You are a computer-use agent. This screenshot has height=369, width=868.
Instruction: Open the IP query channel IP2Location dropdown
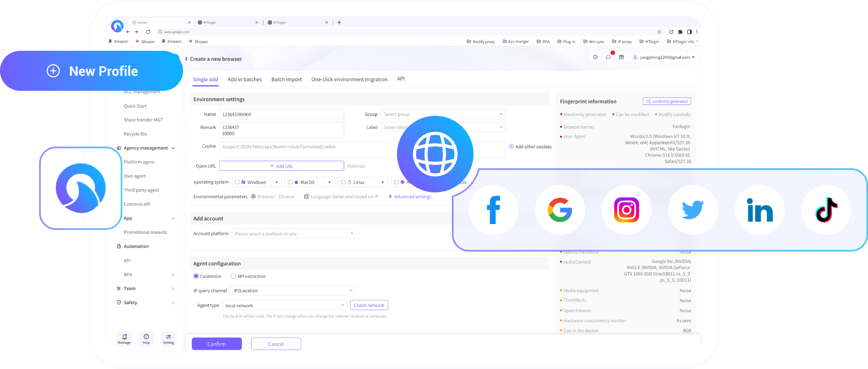coord(293,290)
